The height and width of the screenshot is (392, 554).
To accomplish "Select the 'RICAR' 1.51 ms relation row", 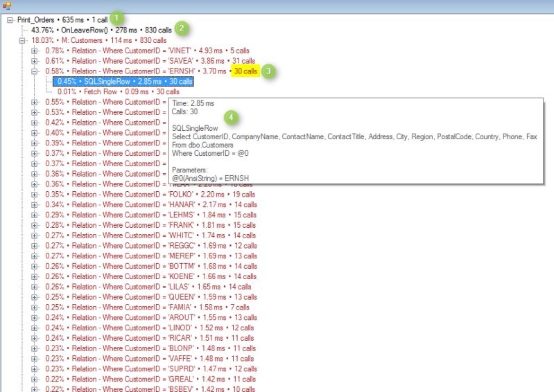I will [150, 338].
